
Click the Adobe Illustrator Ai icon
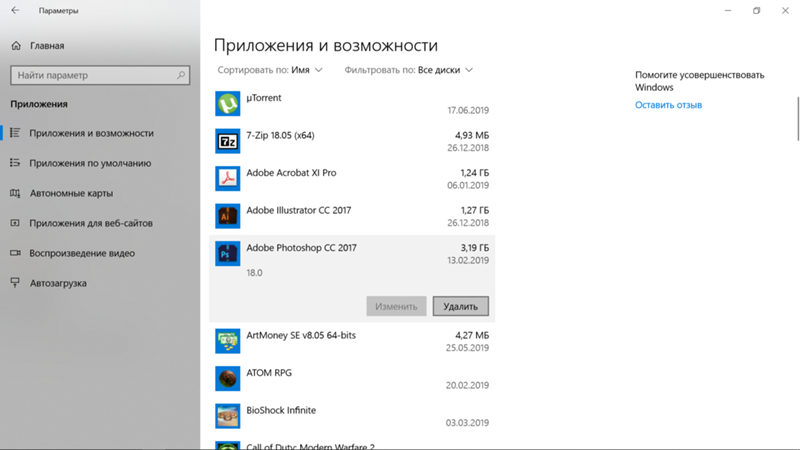228,216
